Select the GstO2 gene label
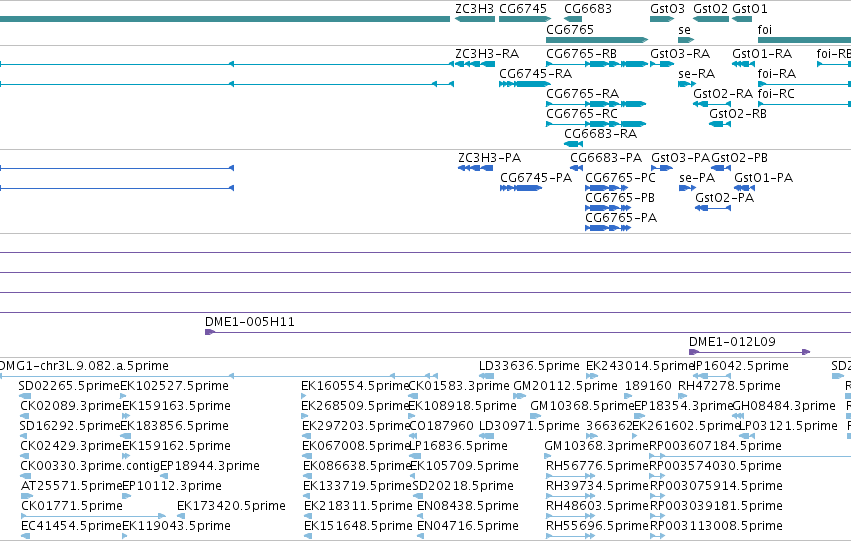The height and width of the screenshot is (541, 851). pos(710,9)
